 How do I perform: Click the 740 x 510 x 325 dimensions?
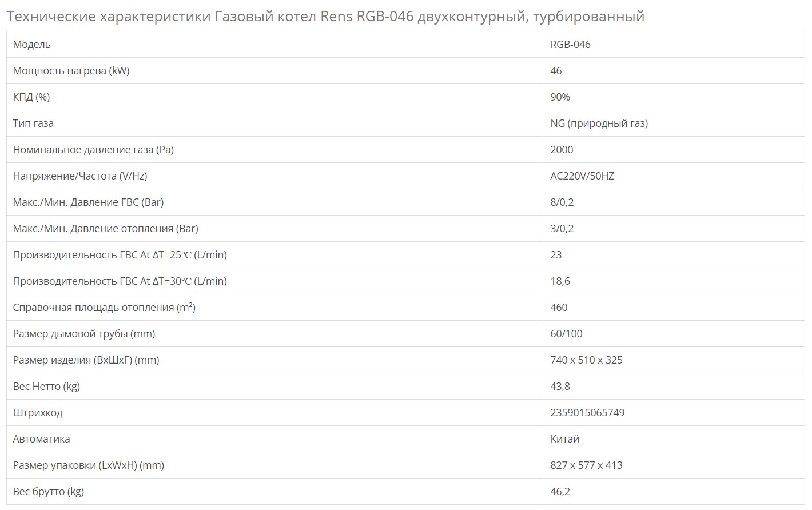click(x=586, y=360)
